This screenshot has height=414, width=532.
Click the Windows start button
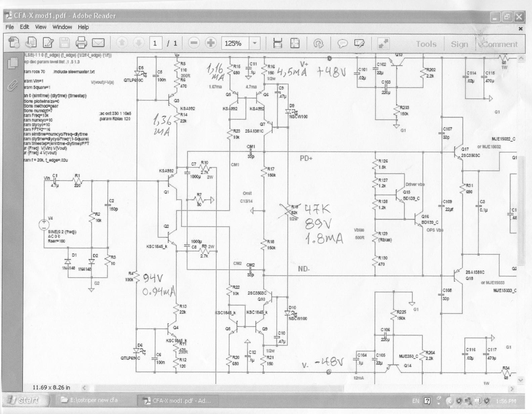click(x=26, y=400)
